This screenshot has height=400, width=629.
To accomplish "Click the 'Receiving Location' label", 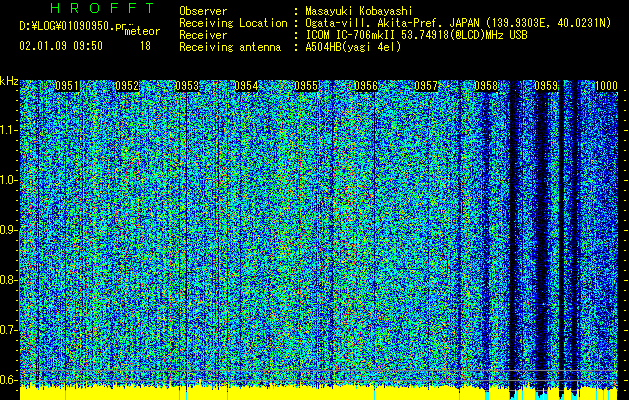I will pos(233,23).
